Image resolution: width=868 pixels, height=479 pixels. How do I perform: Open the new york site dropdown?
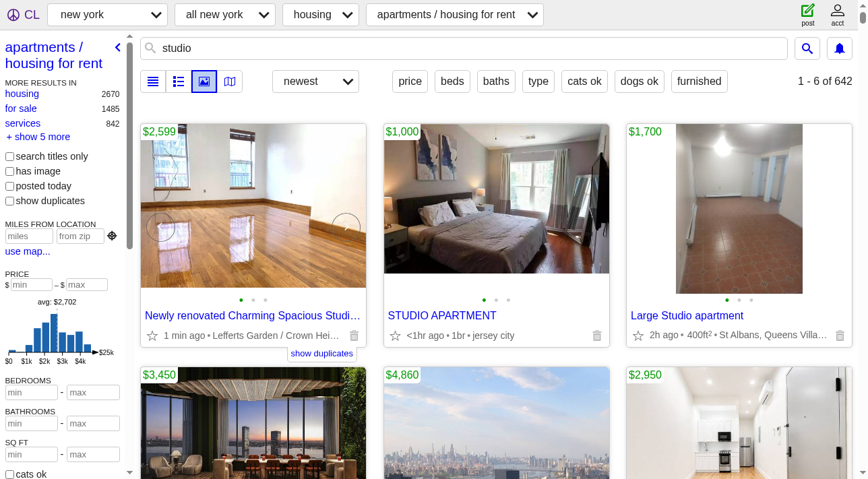pyautogui.click(x=108, y=15)
